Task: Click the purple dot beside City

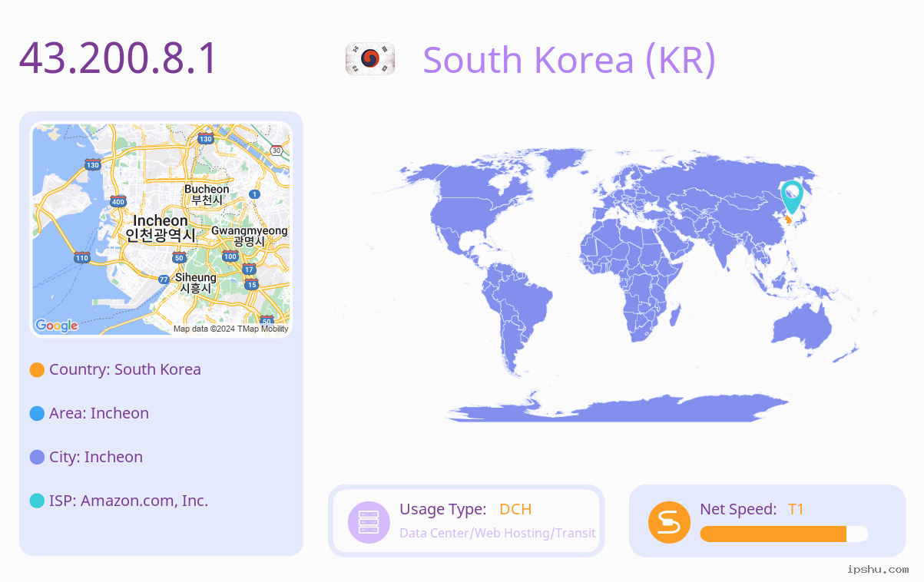Action: (37, 457)
